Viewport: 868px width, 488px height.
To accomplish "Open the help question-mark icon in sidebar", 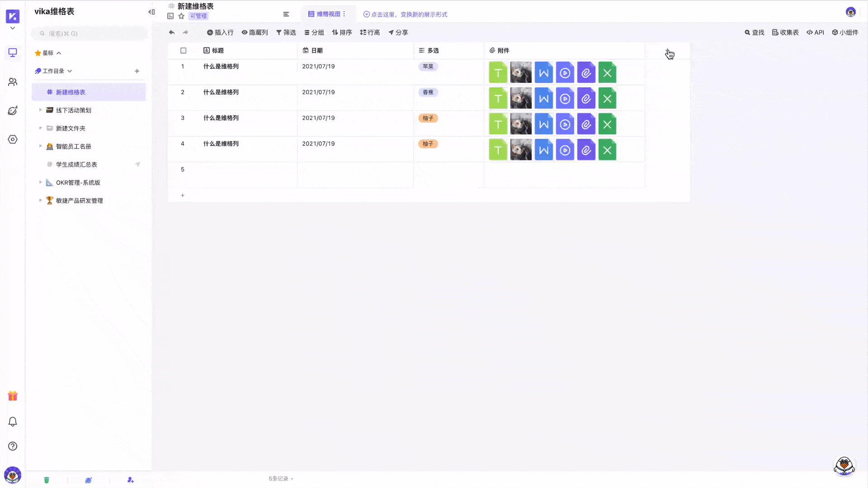I will pyautogui.click(x=13, y=446).
